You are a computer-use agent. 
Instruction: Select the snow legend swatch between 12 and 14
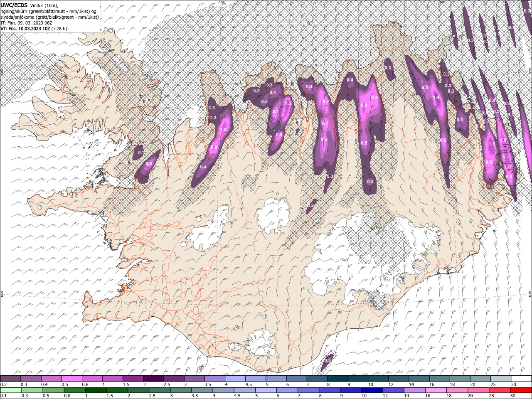click(399, 379)
